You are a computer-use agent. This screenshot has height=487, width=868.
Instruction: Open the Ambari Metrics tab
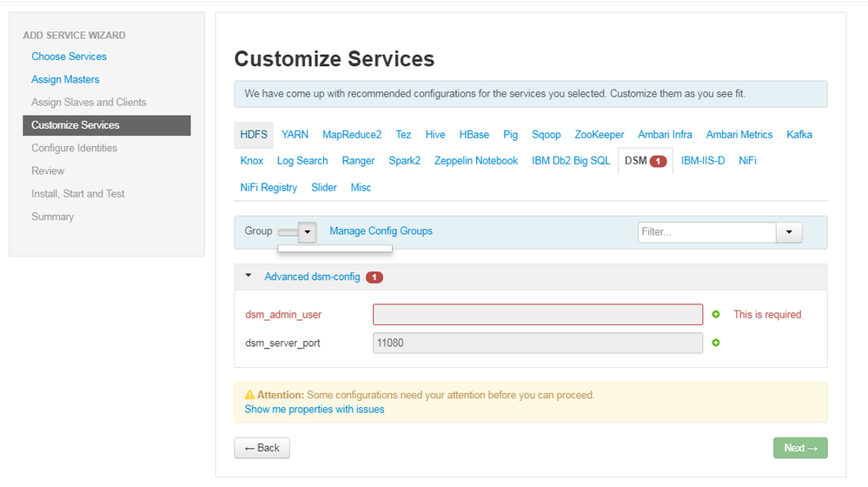coord(739,135)
